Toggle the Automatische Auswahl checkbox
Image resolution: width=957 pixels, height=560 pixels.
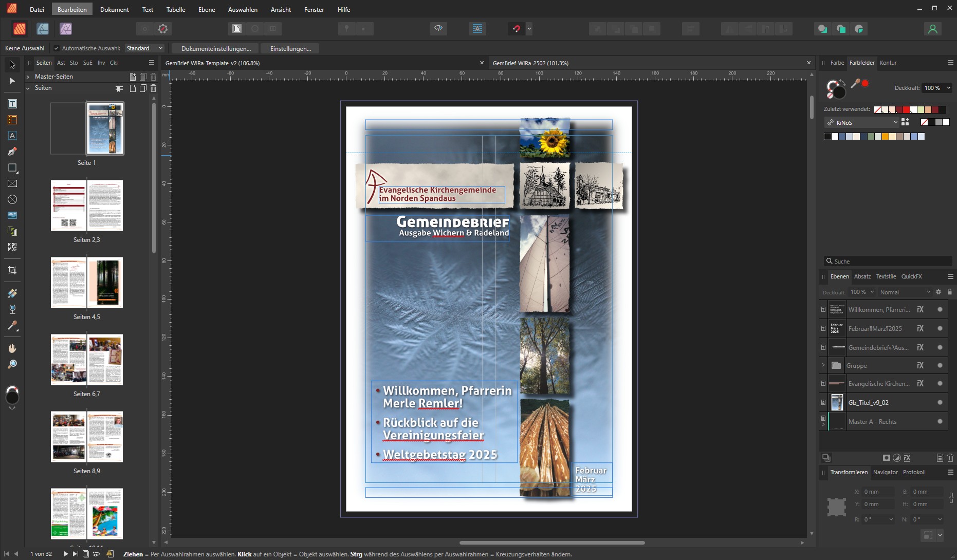[x=57, y=48]
